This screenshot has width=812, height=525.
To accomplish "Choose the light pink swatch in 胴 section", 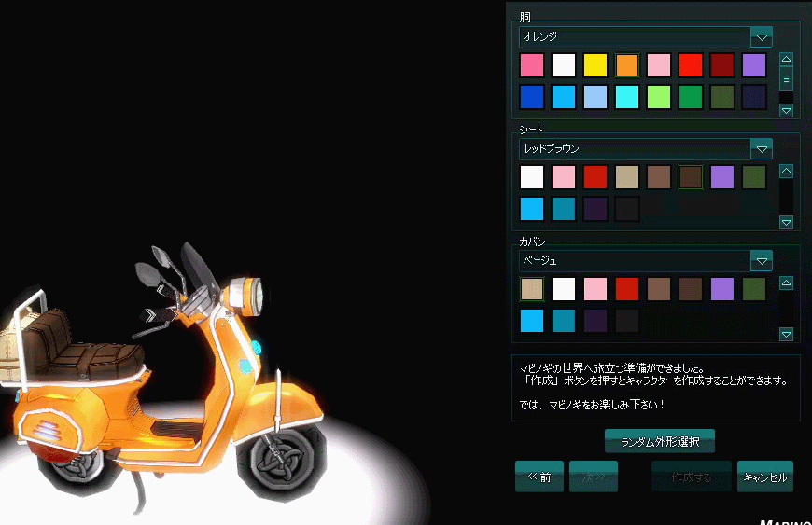I will coord(659,65).
